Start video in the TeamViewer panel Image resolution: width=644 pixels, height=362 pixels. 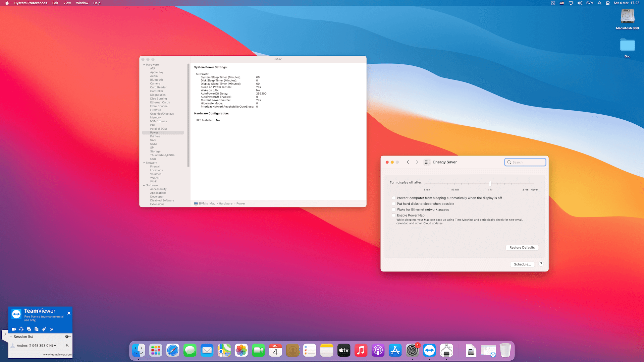tap(14, 329)
